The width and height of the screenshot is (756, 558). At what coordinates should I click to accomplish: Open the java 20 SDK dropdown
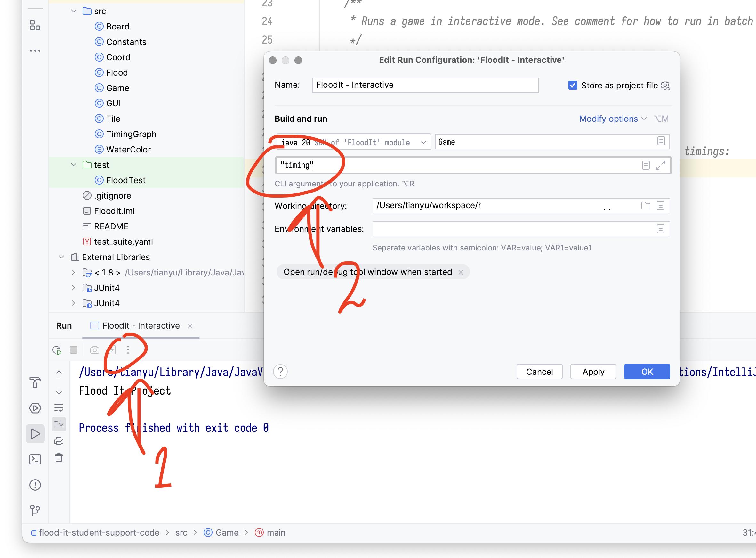(x=353, y=142)
